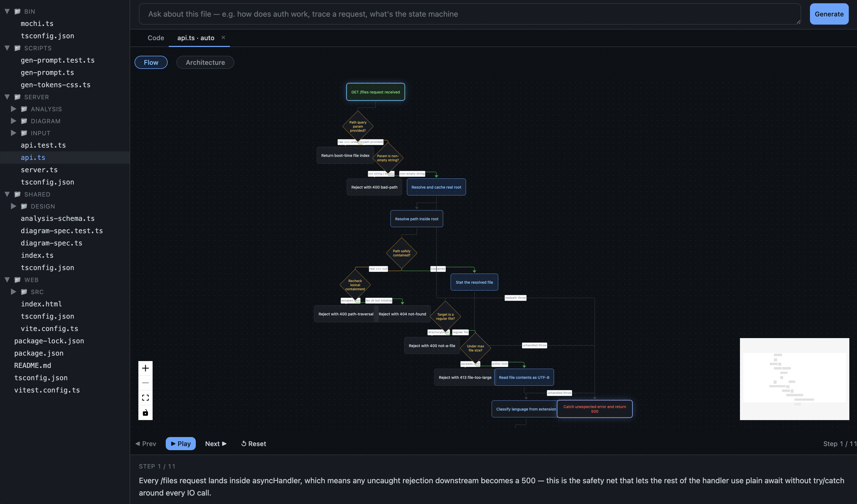This screenshot has width=857, height=504.
Task: Expand the INPUT folder
Action: pyautogui.click(x=14, y=133)
